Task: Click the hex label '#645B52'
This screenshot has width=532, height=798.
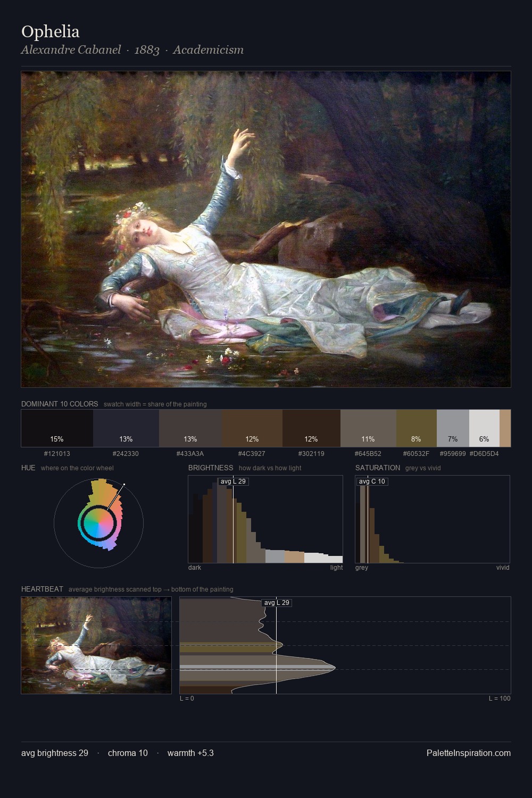Action: tap(368, 454)
